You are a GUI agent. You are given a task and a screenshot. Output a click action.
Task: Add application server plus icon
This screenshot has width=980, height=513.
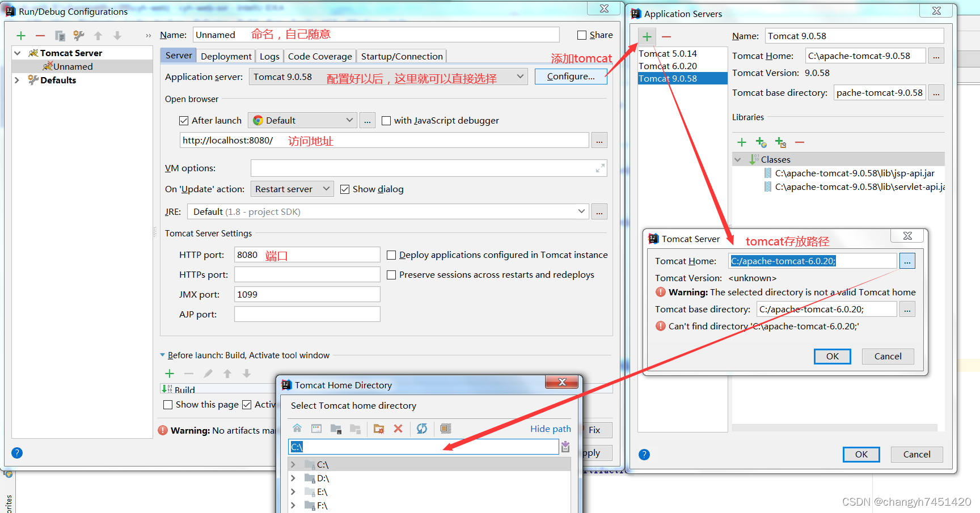click(647, 37)
